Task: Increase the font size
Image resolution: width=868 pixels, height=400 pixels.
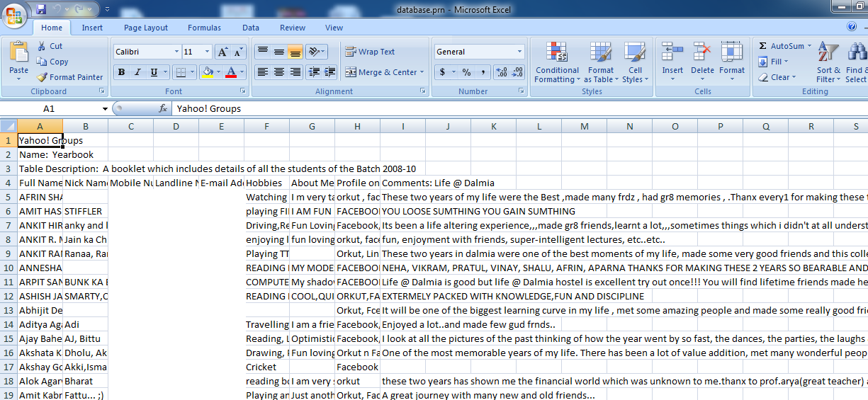Action: 222,52
